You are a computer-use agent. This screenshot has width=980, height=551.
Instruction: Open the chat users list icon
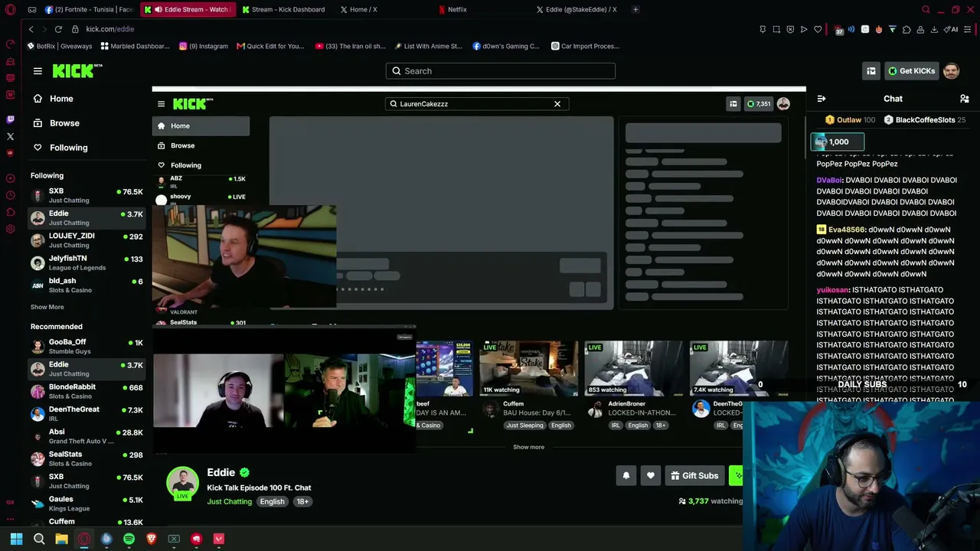pyautogui.click(x=965, y=99)
